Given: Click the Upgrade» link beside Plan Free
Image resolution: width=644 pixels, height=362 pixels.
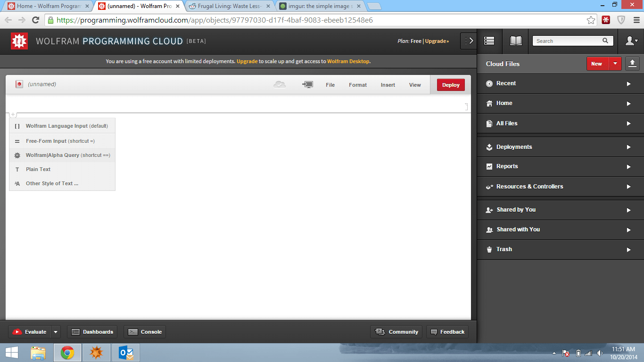Looking at the screenshot, I should [437, 41].
